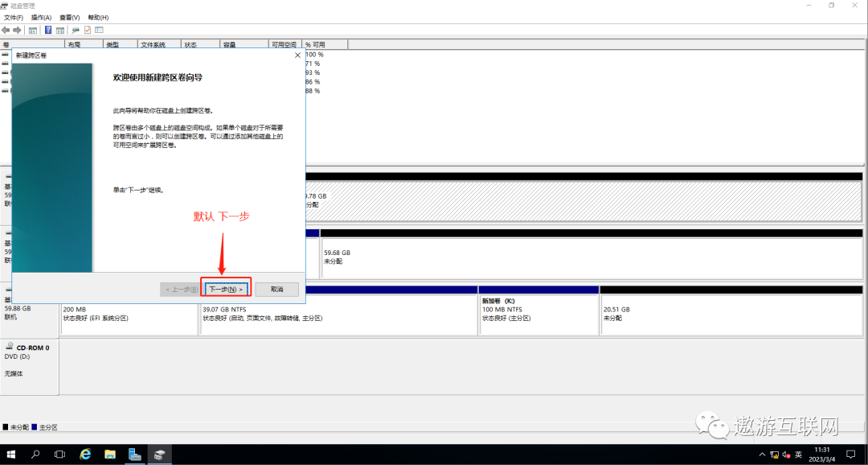This screenshot has height=465, width=868.
Task: Click the red checkmark sheet toolbar icon
Action: point(88,30)
